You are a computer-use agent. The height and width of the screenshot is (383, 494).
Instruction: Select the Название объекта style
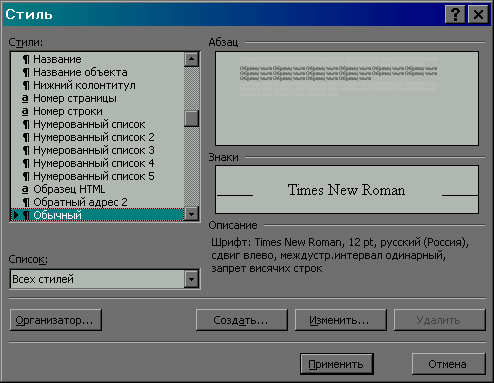click(x=97, y=72)
